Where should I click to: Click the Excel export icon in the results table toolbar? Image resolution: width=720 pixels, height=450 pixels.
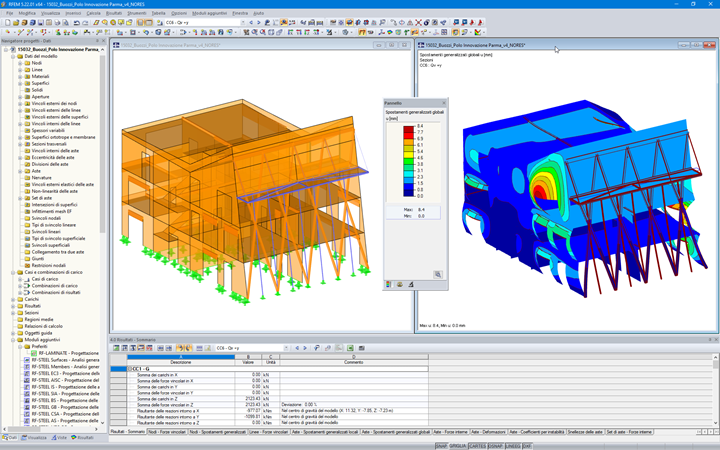coord(350,348)
